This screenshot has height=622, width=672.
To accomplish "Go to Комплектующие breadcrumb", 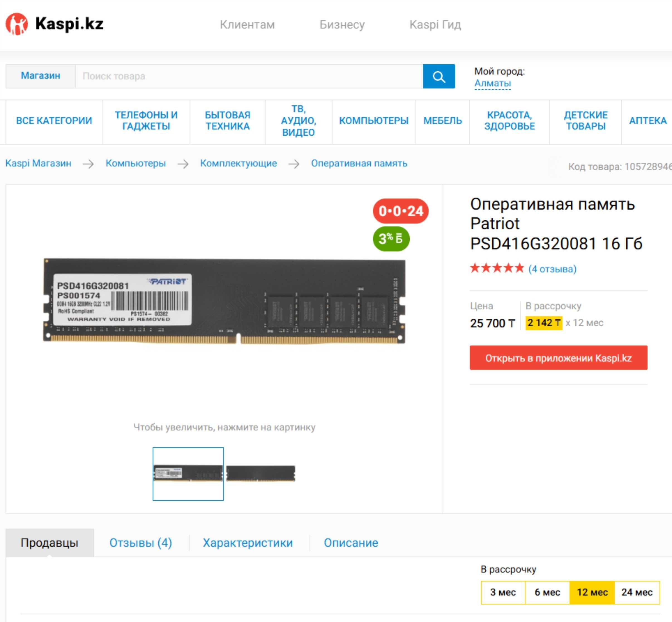I will click(x=238, y=163).
